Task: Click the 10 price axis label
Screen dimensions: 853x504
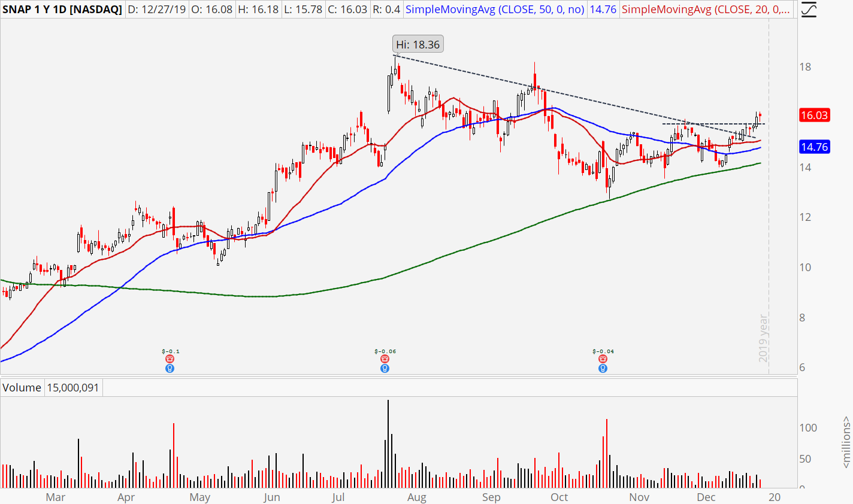Action: coord(805,268)
